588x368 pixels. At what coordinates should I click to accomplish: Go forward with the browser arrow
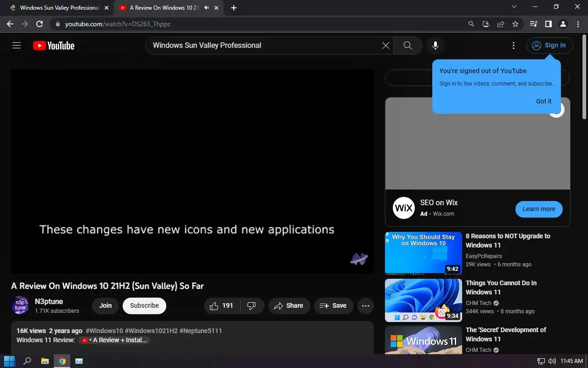click(x=25, y=24)
